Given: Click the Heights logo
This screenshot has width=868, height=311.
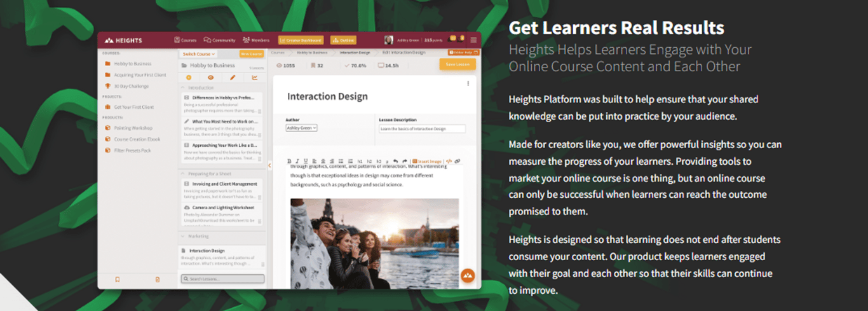Looking at the screenshot, I should point(123,40).
